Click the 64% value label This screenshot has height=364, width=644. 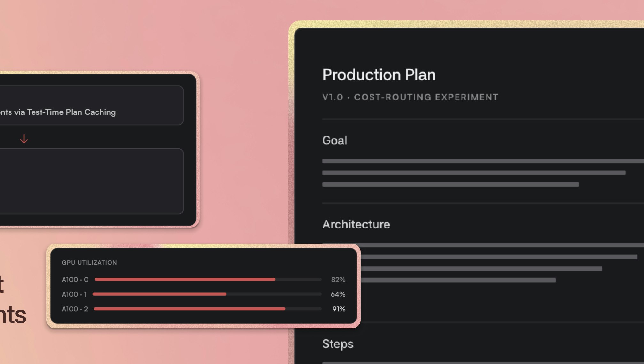click(338, 294)
